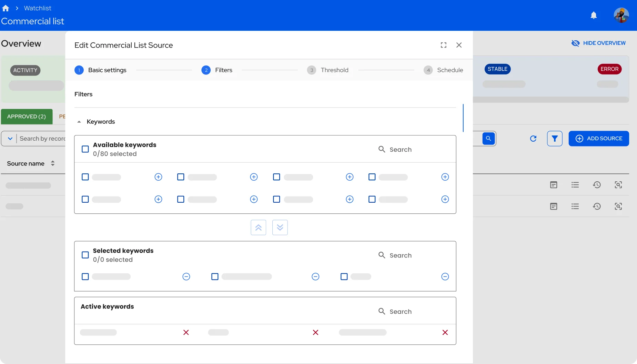Screen dimensions: 637x364
Task: Check first available keyword in top row
Action: (x=85, y=177)
